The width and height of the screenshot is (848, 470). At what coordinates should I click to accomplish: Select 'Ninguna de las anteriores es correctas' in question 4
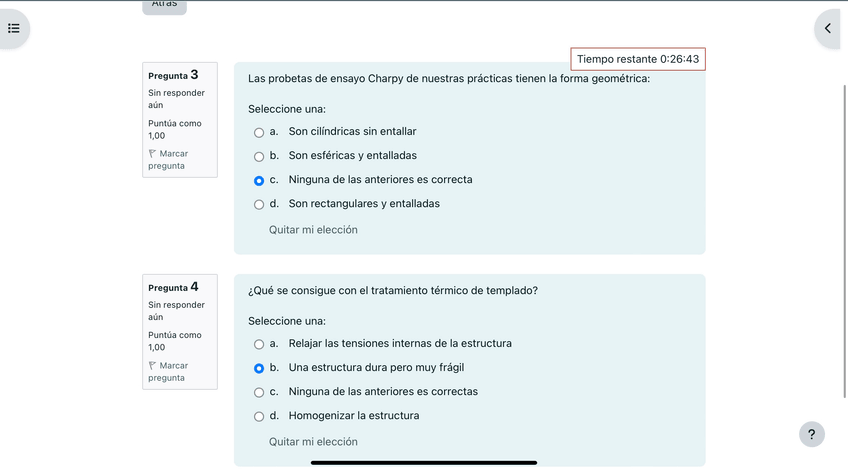coord(259,392)
